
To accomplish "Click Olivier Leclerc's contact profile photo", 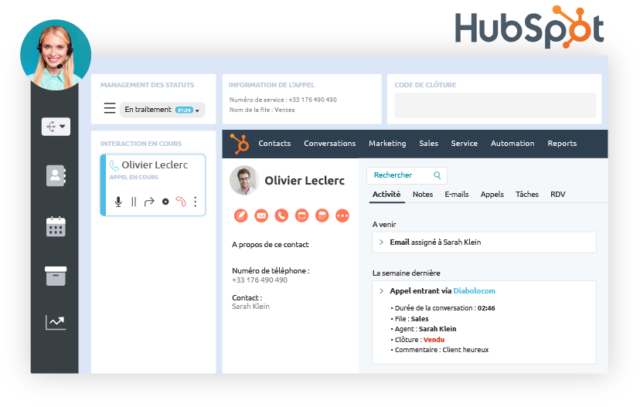I will coord(244,180).
